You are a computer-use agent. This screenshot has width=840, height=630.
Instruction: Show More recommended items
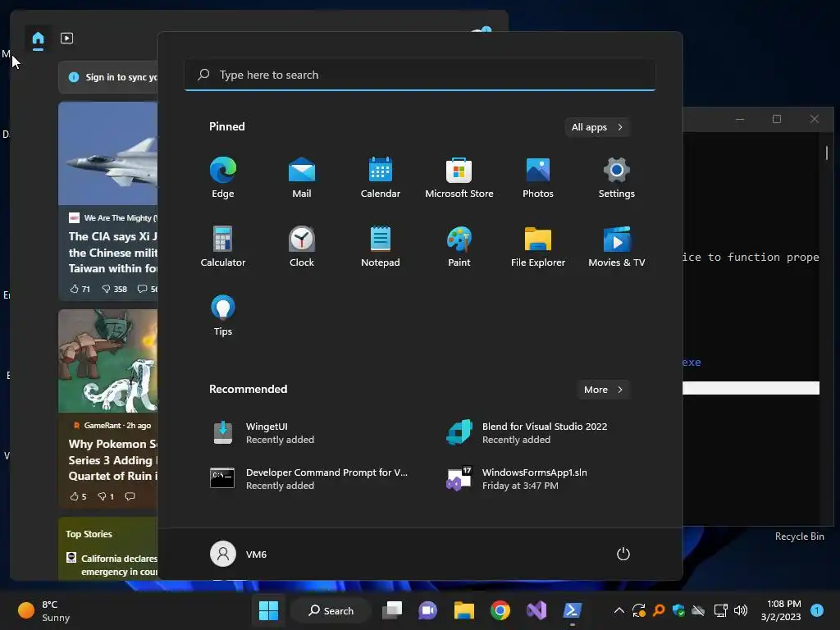tap(603, 390)
